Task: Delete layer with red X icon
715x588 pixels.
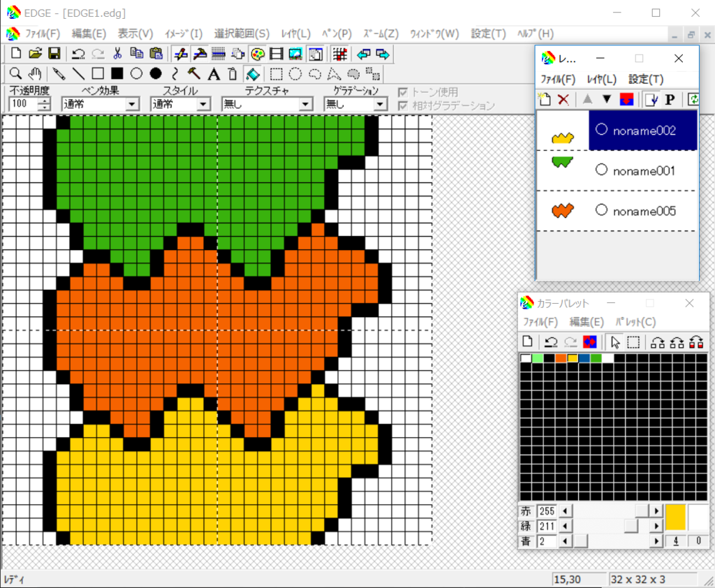Action: click(563, 99)
